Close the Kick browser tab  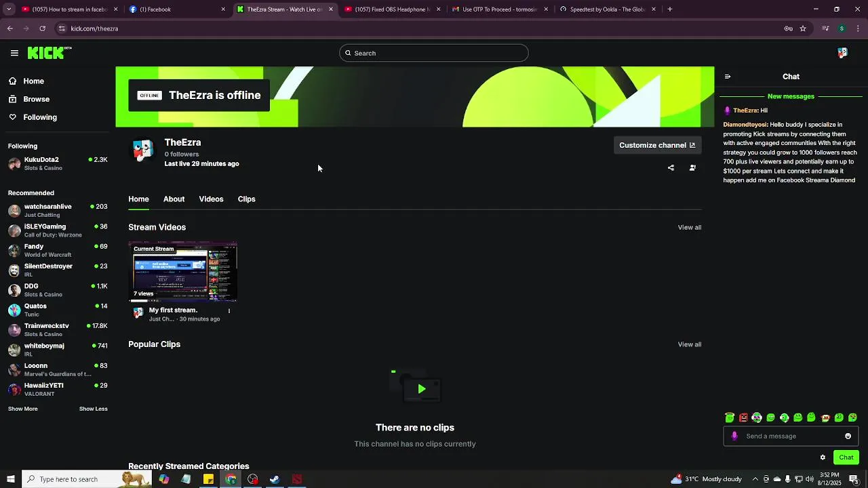click(x=331, y=9)
